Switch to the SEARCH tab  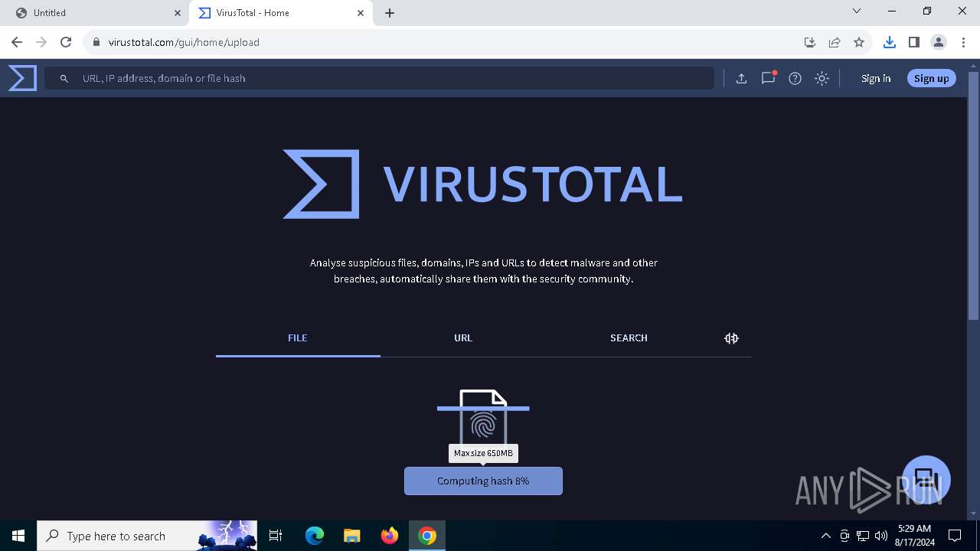629,338
